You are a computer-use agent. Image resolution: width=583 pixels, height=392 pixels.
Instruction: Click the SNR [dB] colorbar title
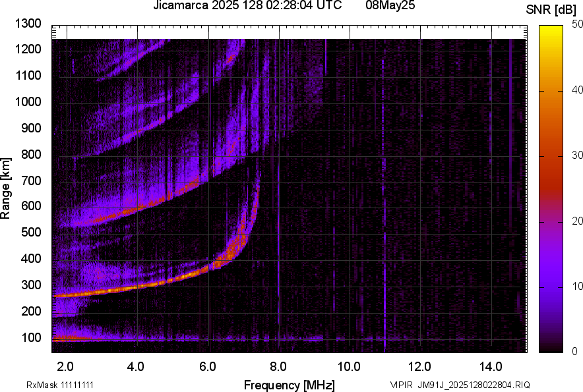pyautogui.click(x=551, y=10)
